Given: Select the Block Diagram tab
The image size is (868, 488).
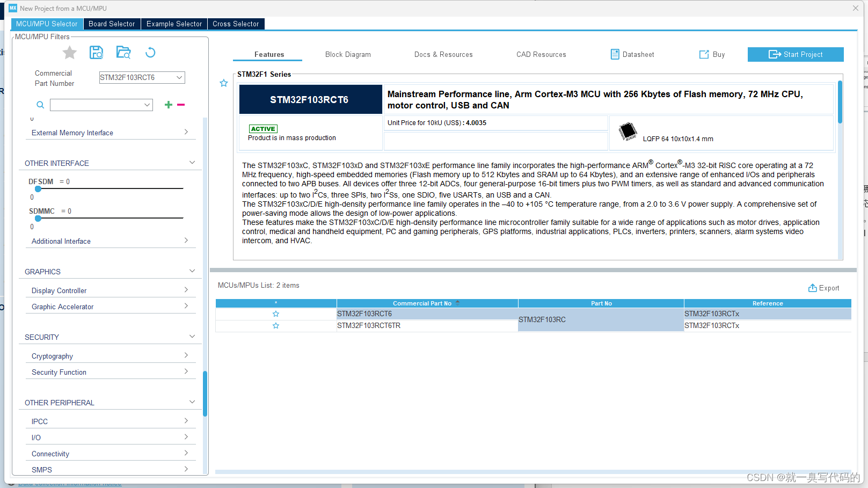Looking at the screenshot, I should click(348, 55).
